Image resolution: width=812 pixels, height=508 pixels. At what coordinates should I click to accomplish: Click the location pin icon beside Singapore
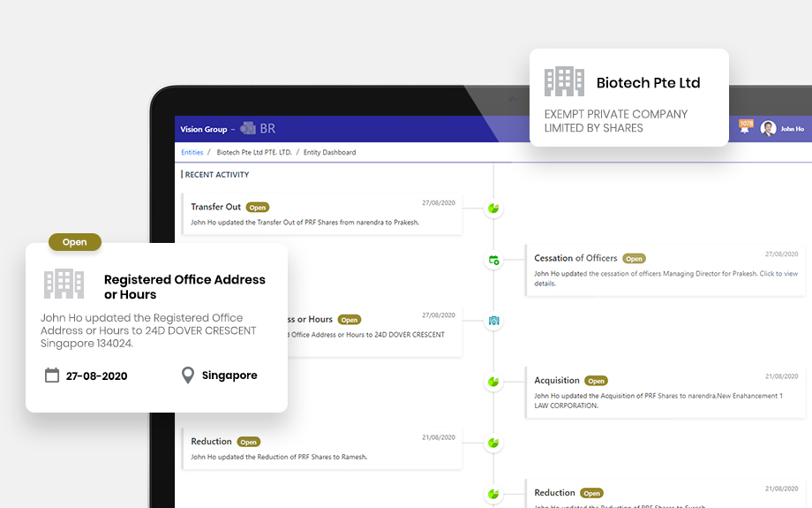(x=188, y=375)
